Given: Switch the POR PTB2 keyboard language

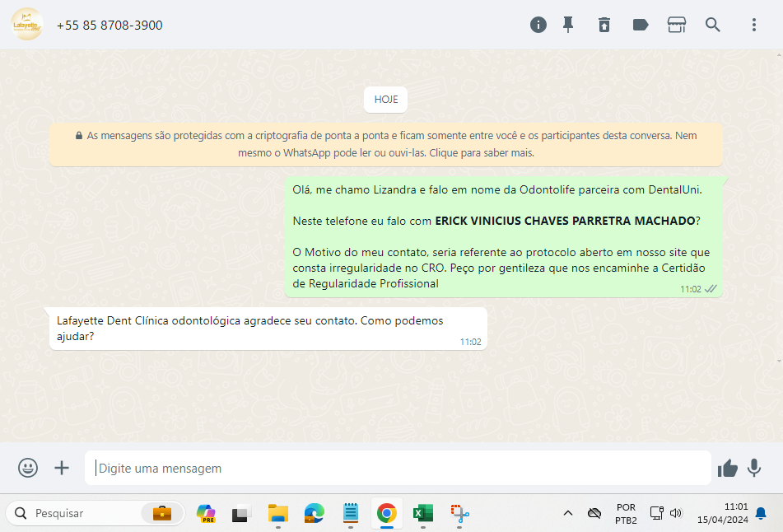Looking at the screenshot, I should click(626, 514).
